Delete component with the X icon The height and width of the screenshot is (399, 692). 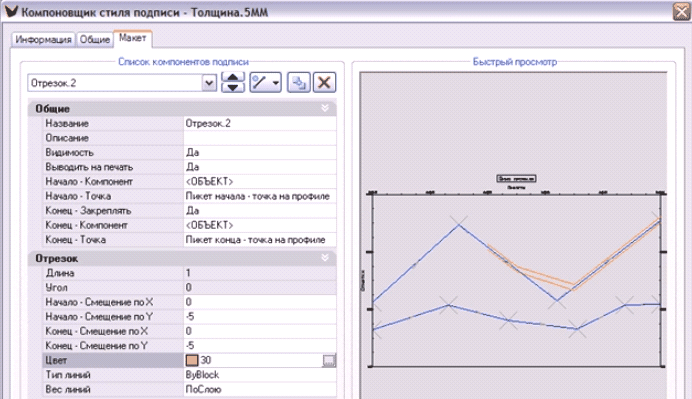click(x=324, y=83)
